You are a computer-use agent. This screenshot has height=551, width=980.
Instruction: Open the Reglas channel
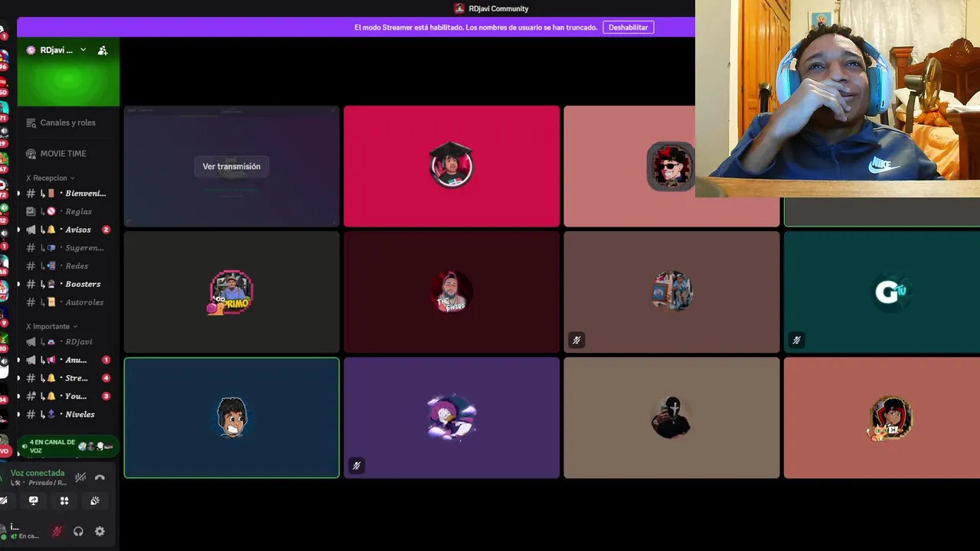coord(67,211)
